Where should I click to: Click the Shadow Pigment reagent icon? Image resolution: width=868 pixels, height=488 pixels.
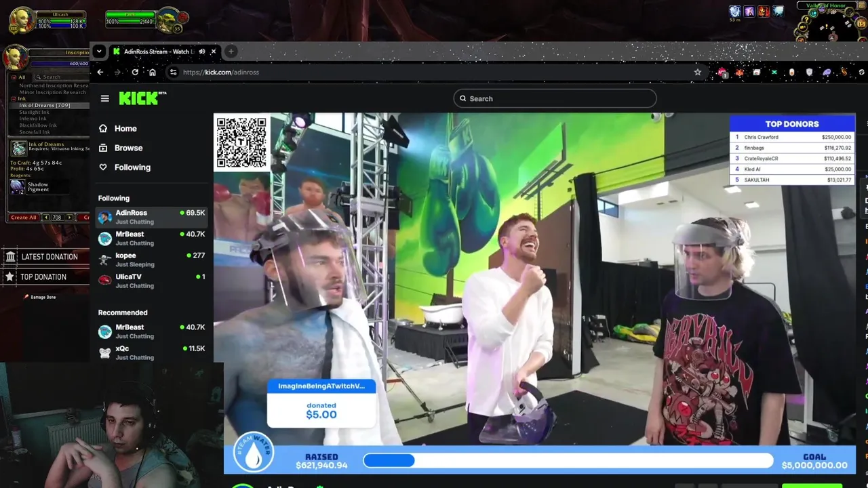click(x=17, y=186)
